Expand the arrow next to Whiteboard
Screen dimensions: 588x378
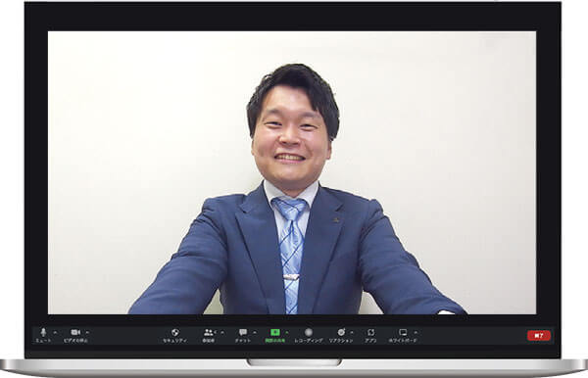point(416,332)
